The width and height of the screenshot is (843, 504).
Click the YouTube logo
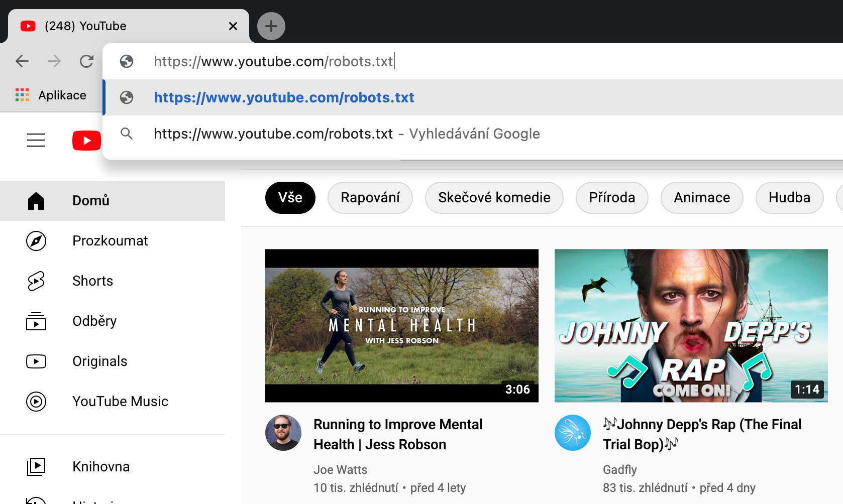[86, 141]
